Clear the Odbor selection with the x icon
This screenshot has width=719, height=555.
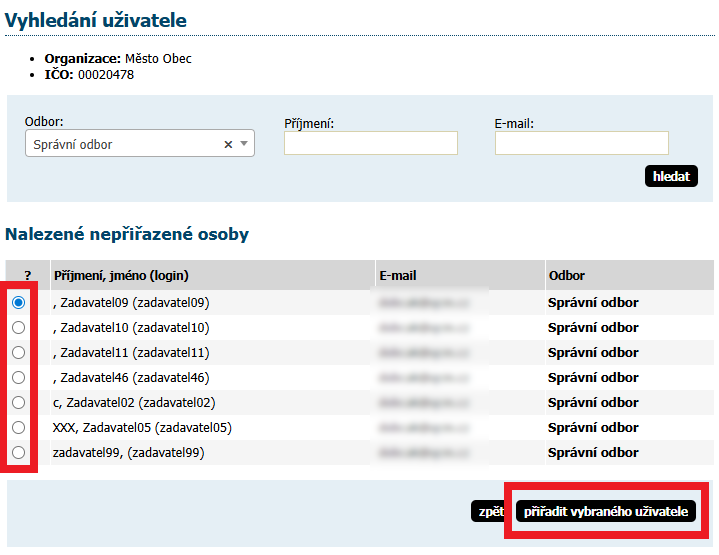coord(228,145)
